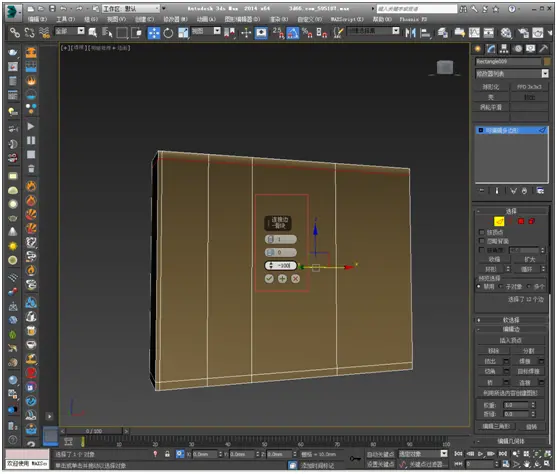Open the reference coordinate system dropdown

pos(206,31)
